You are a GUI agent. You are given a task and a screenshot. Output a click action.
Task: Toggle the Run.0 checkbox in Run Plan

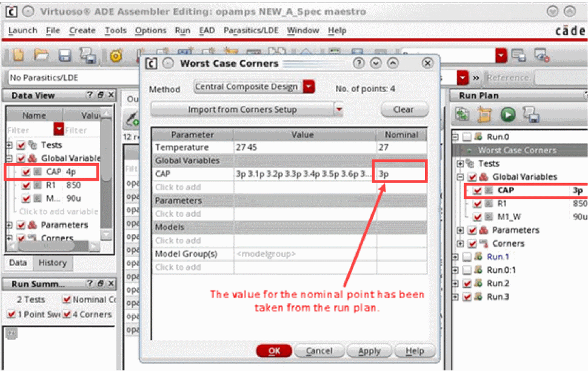coord(467,137)
